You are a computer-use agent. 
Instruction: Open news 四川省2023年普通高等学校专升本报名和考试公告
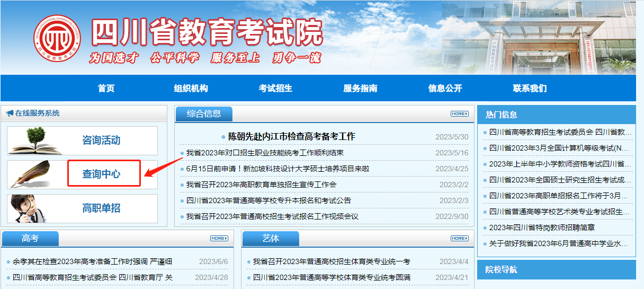pyautogui.click(x=269, y=200)
